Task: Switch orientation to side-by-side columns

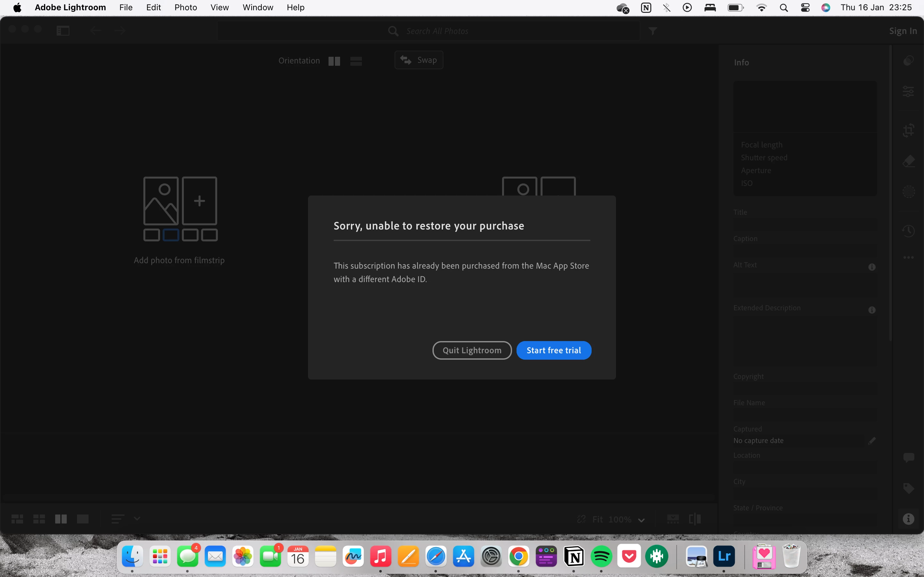Action: (334, 61)
